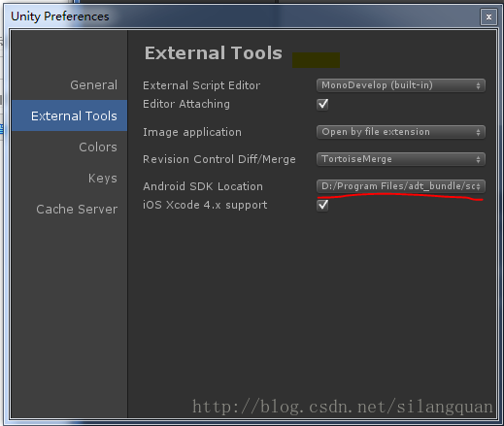Toggle the iOS Xcode 4.x support checkbox
Screen dimensions: 504x426
pos(322,205)
